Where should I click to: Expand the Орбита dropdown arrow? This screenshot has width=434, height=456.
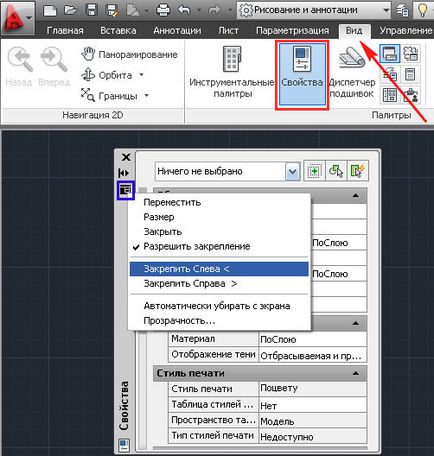[141, 75]
